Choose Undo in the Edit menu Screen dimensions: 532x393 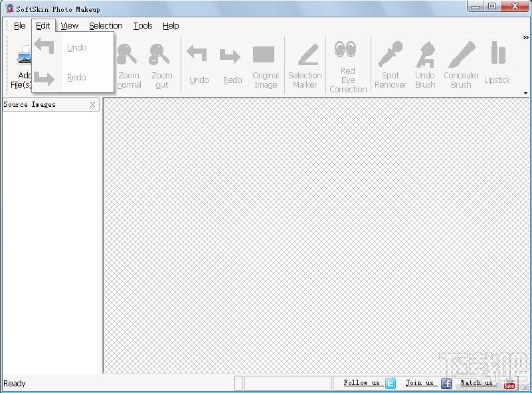point(72,47)
